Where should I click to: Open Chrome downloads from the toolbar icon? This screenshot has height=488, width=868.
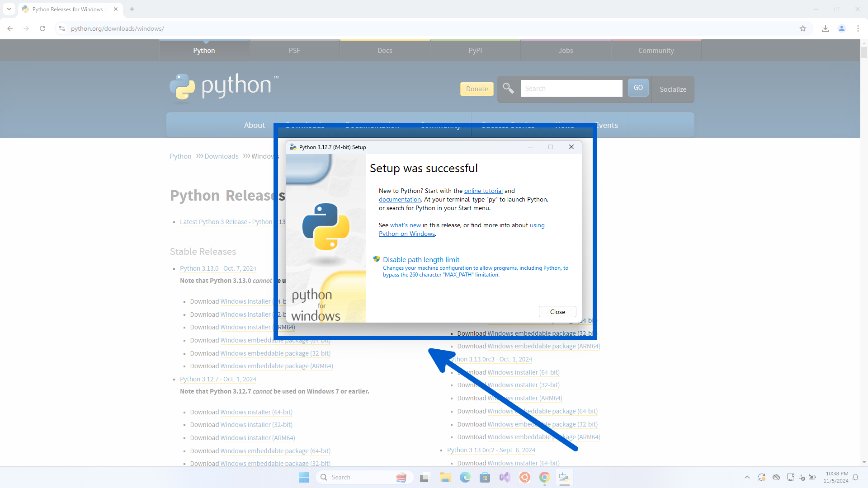825,28
